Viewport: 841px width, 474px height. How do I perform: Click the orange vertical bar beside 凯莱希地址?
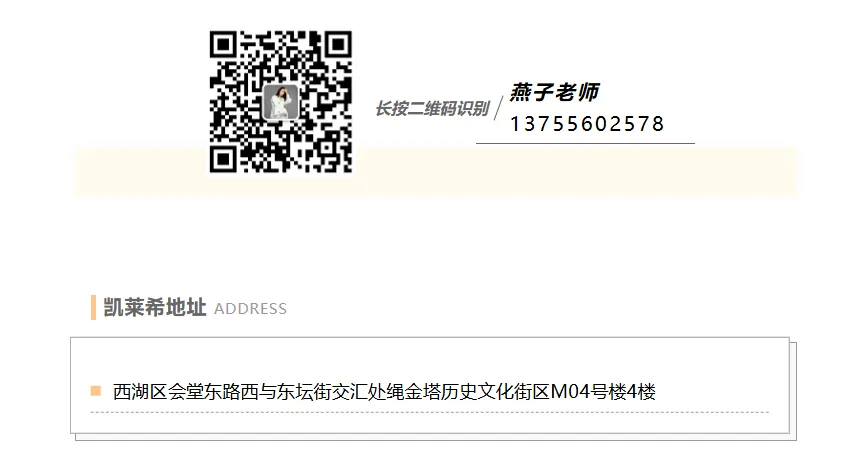pos(93,307)
